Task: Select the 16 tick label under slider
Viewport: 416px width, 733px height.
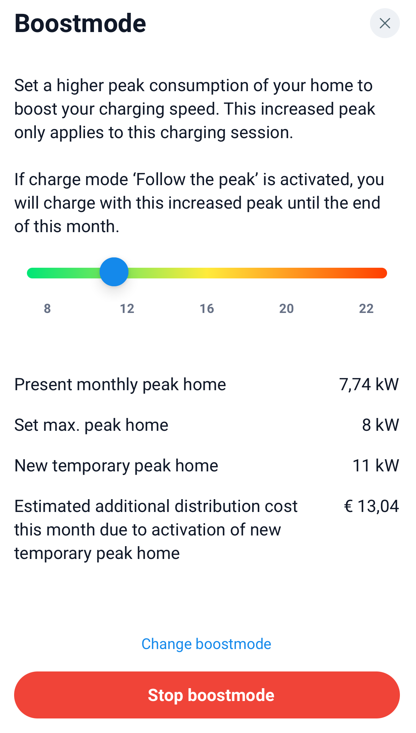Action: pos(207,309)
